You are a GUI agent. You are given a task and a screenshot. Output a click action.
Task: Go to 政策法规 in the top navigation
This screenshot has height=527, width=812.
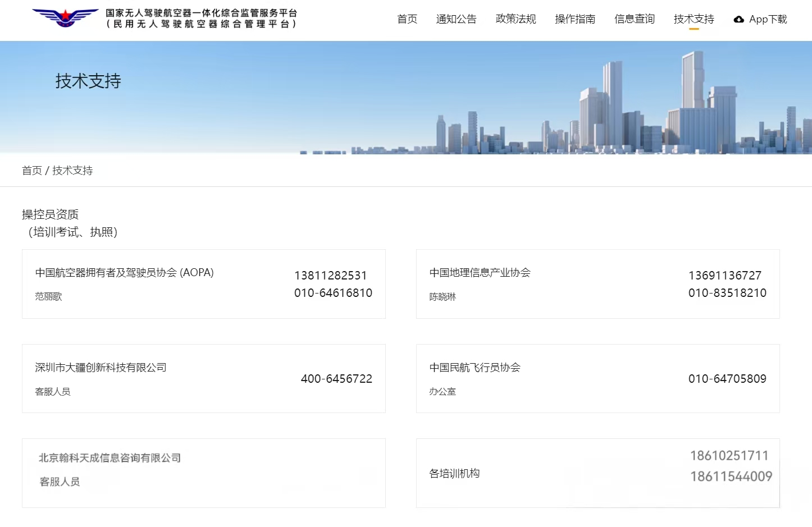[516, 19]
